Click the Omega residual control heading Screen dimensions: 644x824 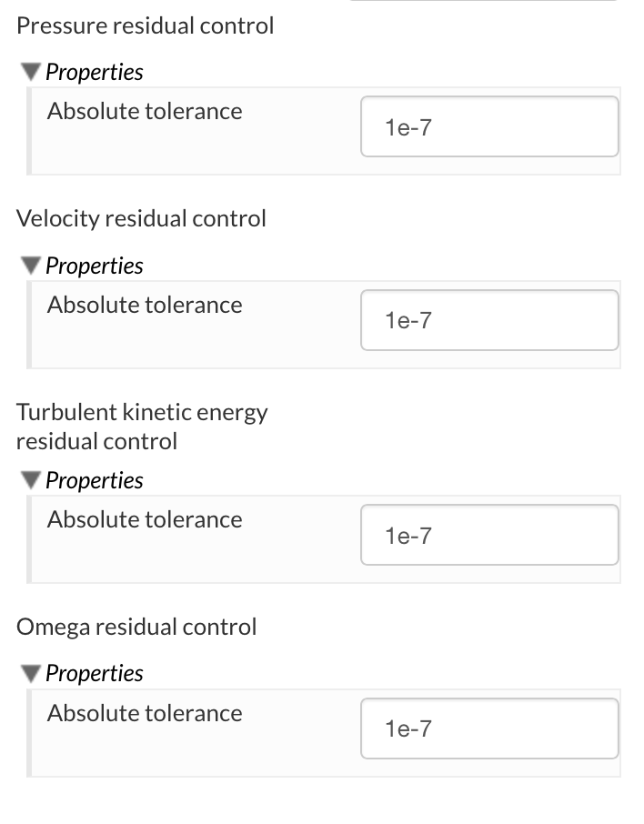pos(137,627)
